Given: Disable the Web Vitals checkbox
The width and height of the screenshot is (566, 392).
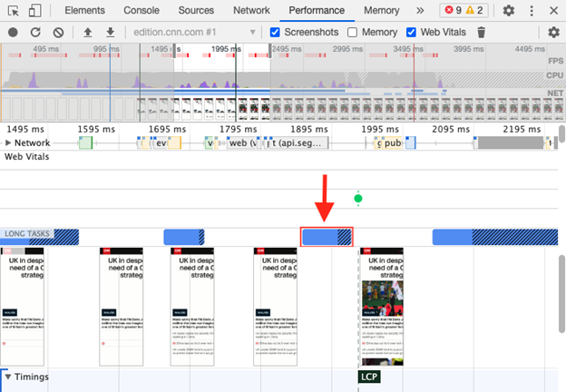Looking at the screenshot, I should 412,33.
